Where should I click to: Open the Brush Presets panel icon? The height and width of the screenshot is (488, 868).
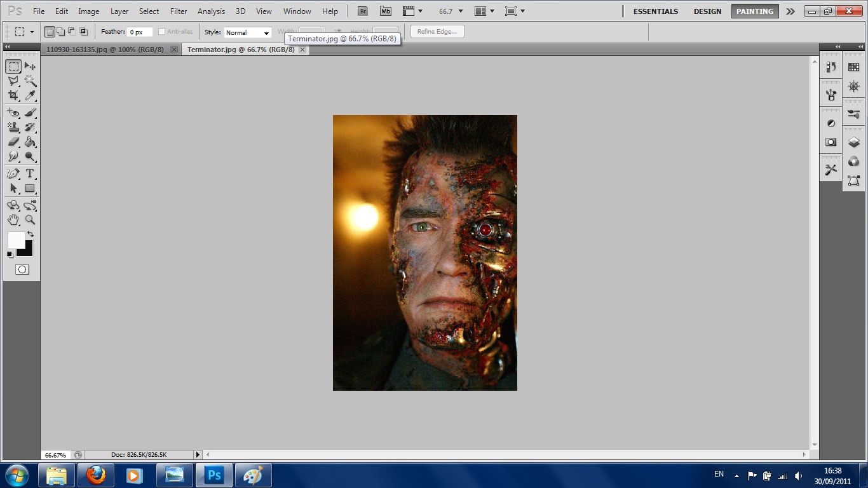[853, 114]
